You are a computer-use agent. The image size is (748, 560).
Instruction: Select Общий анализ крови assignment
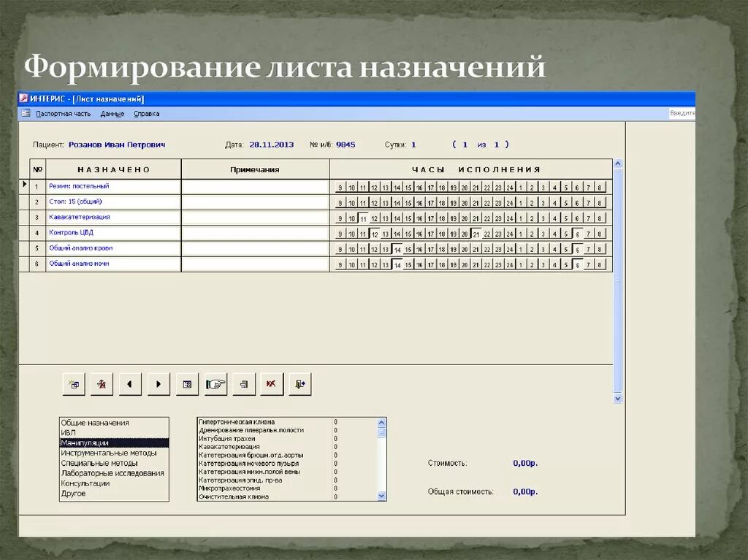pyautogui.click(x=113, y=248)
